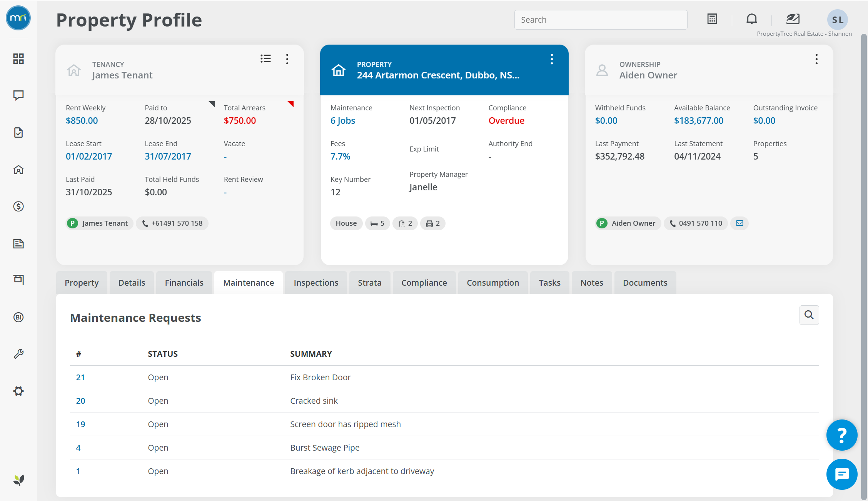
Task: Switch to the Financials tab
Action: [x=184, y=283]
